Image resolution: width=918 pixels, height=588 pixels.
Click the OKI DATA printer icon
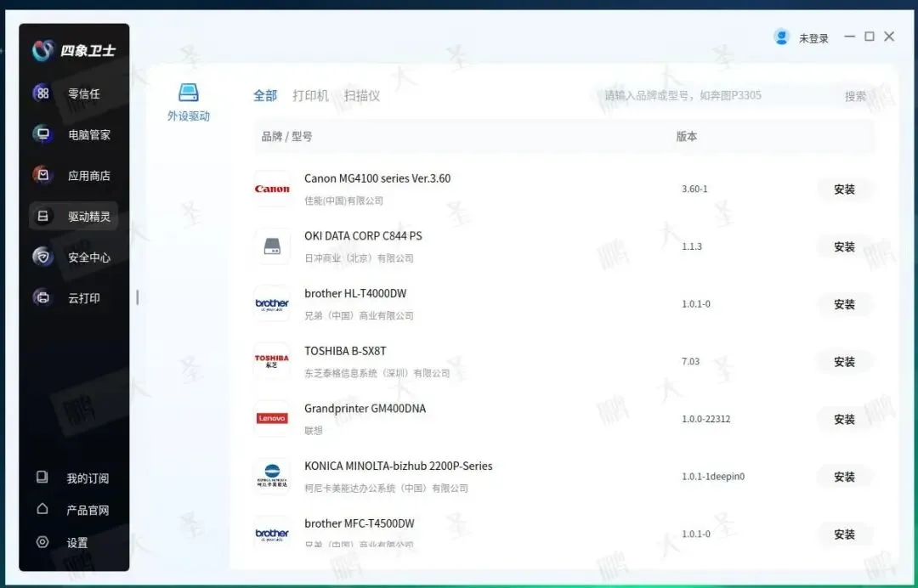click(272, 246)
